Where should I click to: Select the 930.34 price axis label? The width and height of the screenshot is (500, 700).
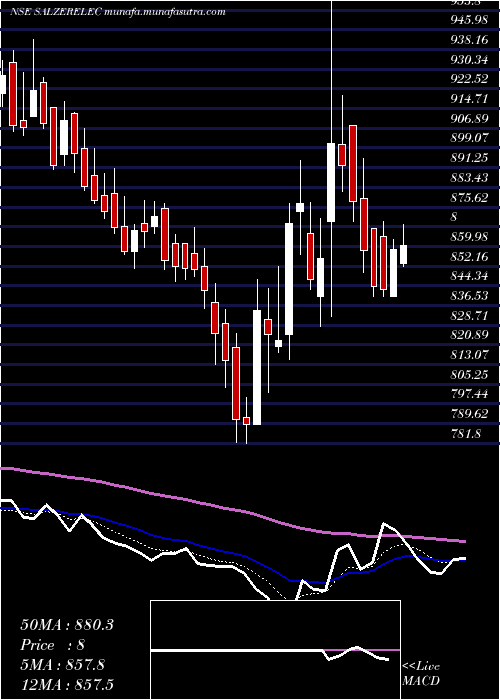pos(469,60)
